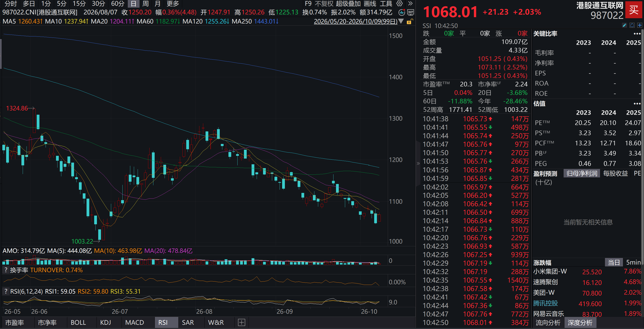
Task: Toggle the yellow date range lock
Action: (409, 21)
